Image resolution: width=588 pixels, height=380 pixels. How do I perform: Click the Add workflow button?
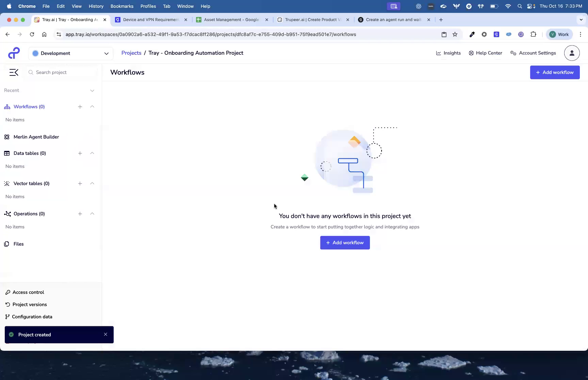click(345, 242)
